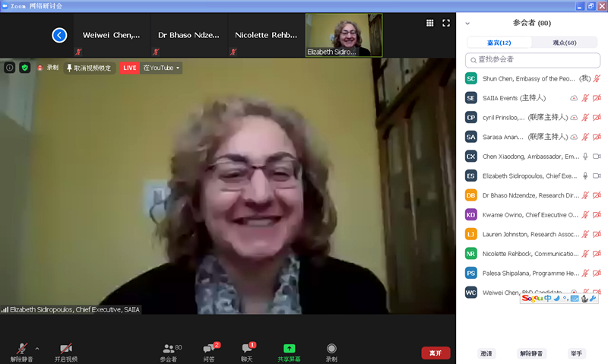Switch to gallery view grid icon
The image size is (608, 364).
[429, 24]
